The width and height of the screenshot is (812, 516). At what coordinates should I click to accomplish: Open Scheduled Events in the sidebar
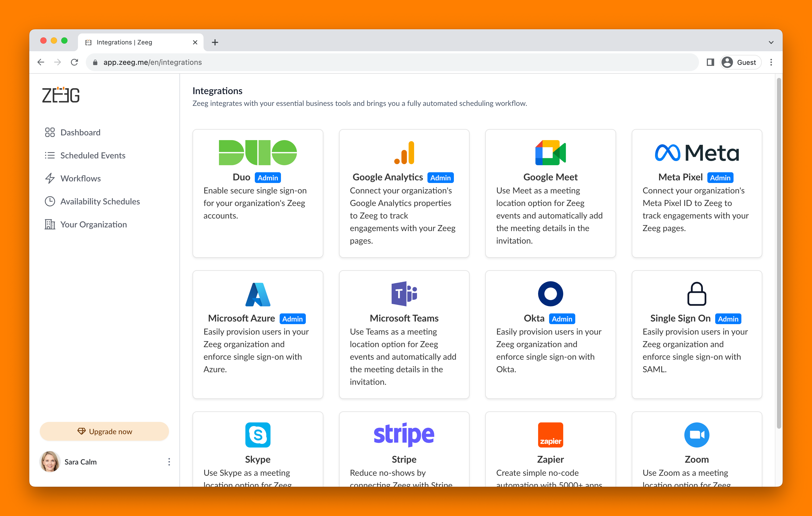pyautogui.click(x=93, y=155)
